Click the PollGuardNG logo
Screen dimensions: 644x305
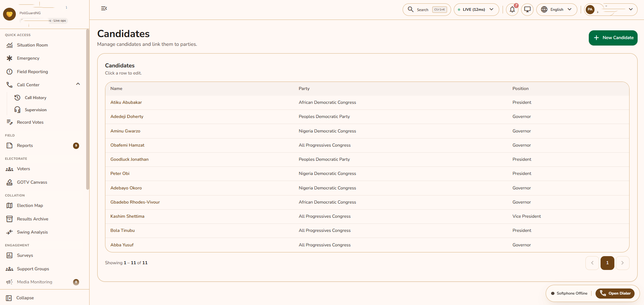point(9,14)
